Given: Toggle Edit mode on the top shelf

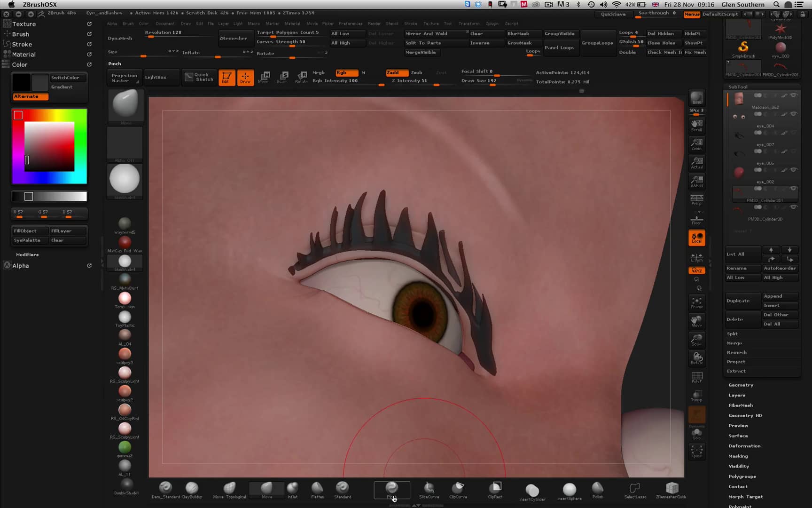Looking at the screenshot, I should pos(227,77).
